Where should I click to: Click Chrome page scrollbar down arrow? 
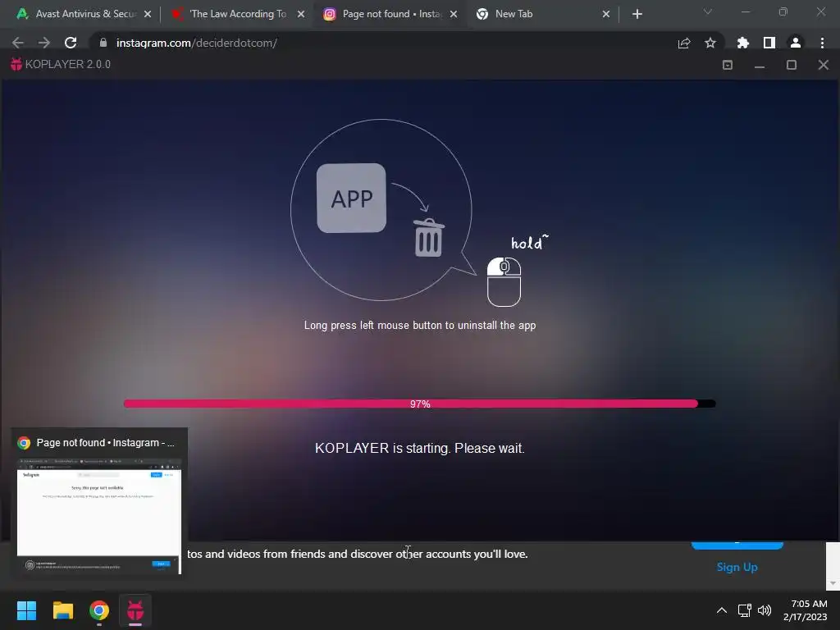click(833, 583)
